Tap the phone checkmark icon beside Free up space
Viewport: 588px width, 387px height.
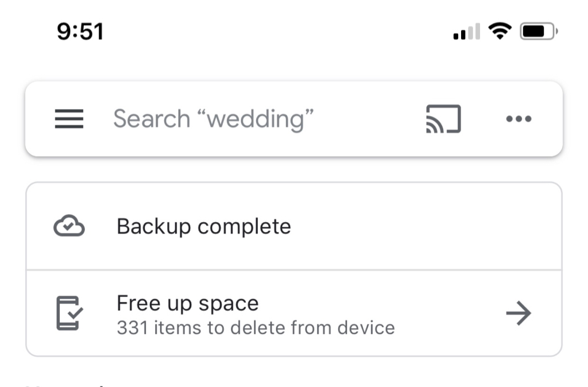(69, 313)
